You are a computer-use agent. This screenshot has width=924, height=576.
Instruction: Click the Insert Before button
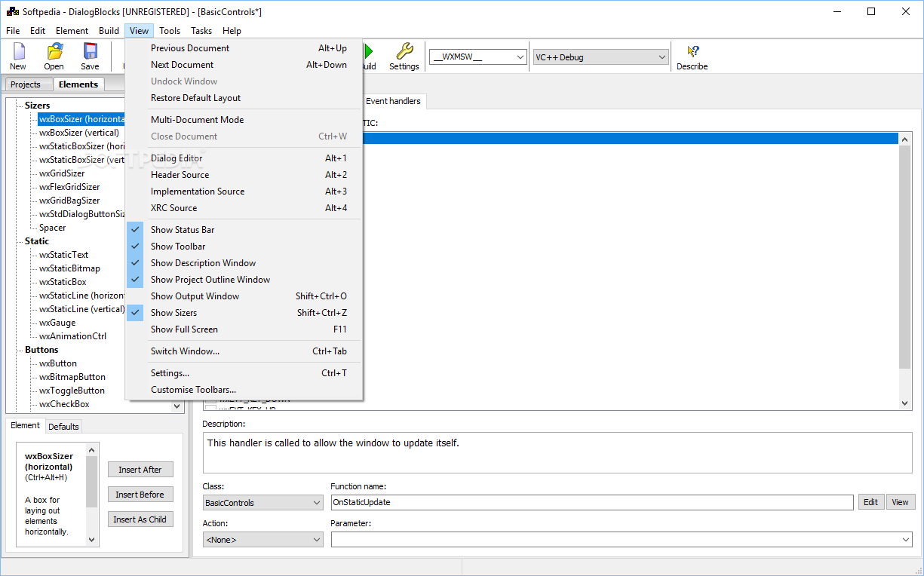[140, 495]
